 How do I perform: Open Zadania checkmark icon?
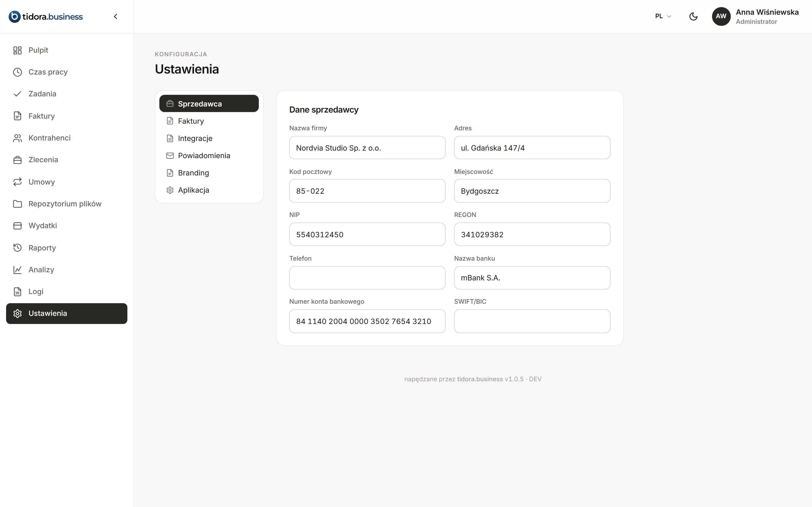(18, 94)
